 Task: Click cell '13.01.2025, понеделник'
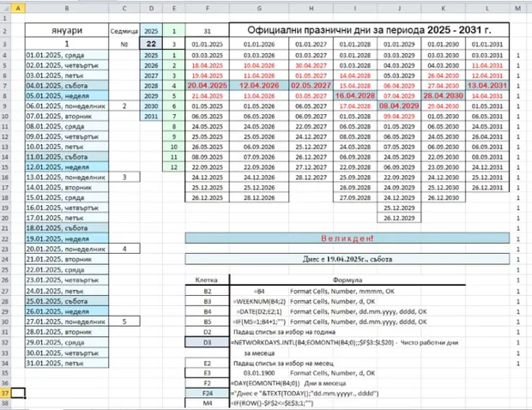[67, 177]
